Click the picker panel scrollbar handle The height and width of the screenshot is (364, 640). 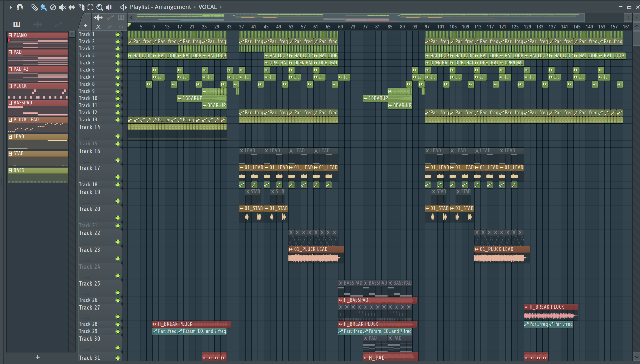72,34
